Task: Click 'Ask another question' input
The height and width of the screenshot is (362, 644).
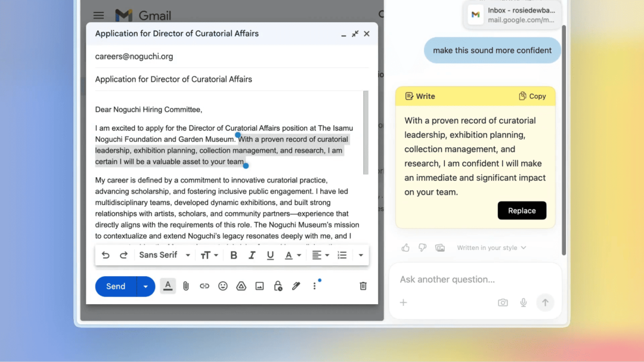Action: [x=475, y=280]
